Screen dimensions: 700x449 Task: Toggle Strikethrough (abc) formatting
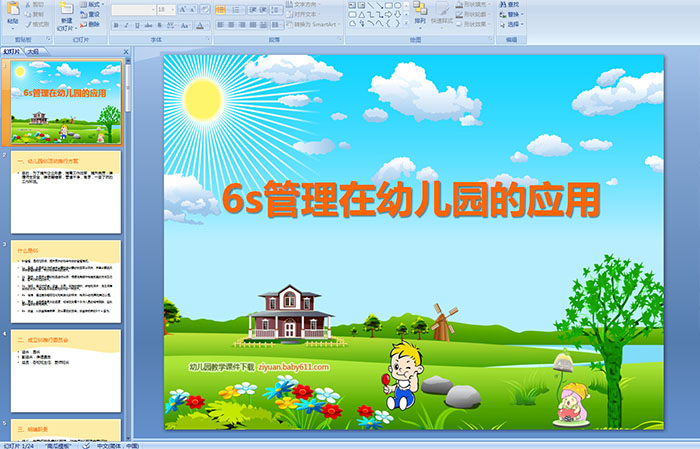[148, 25]
